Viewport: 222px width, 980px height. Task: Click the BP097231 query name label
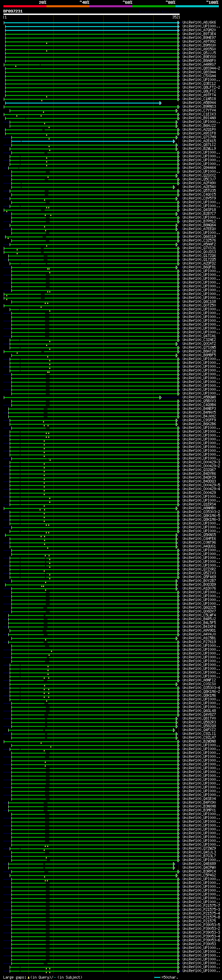pyautogui.click(x=13, y=11)
